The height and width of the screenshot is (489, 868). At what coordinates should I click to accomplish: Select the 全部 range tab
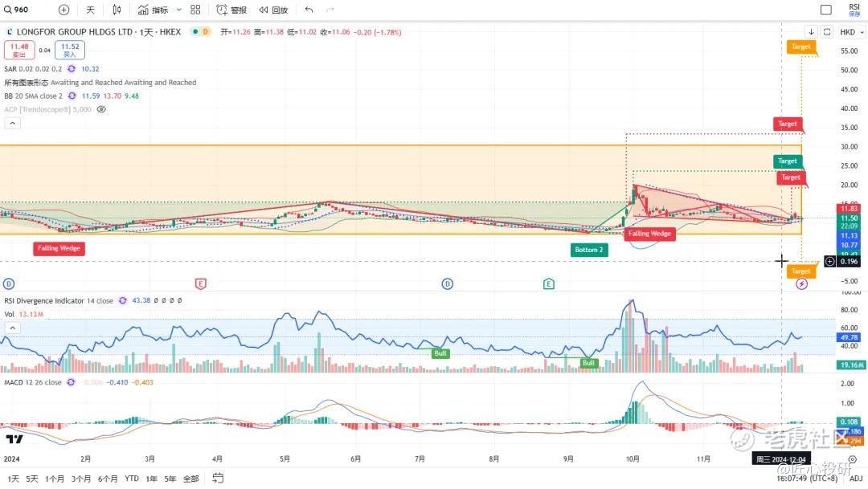click(191, 479)
